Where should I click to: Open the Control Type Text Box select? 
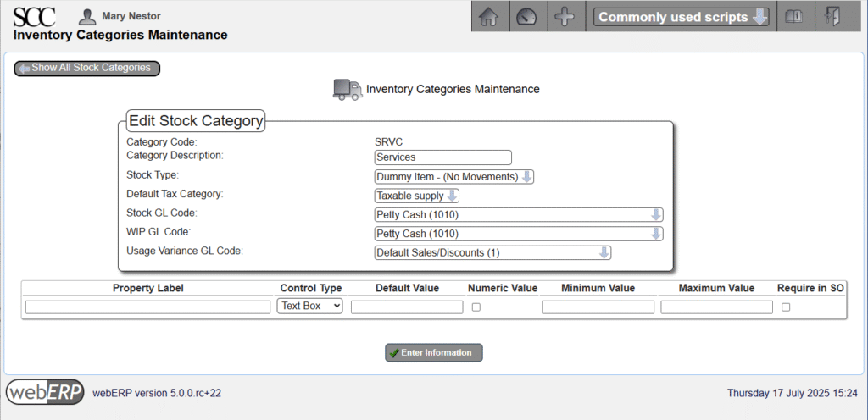[310, 306]
